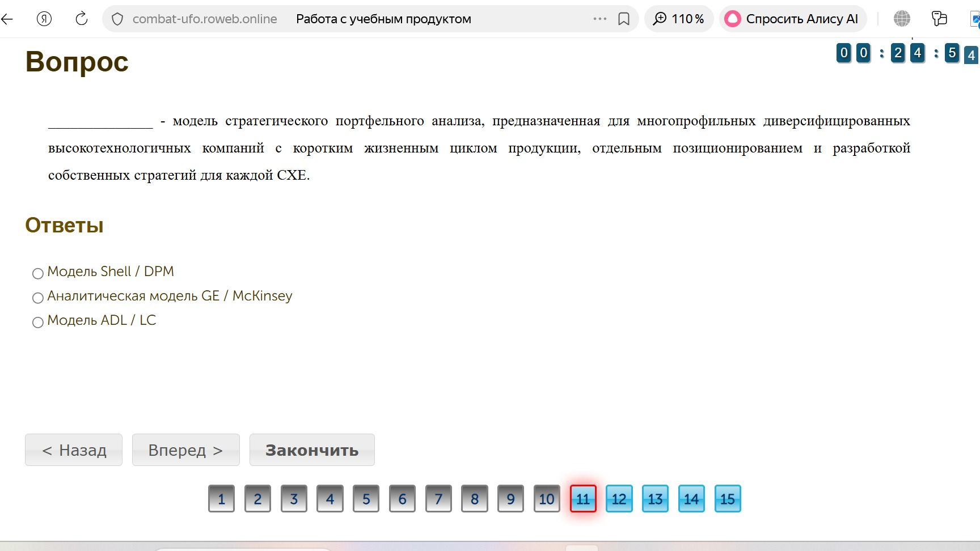Advance with the Вперед button
Screen dimensions: 980x551
[186, 450]
